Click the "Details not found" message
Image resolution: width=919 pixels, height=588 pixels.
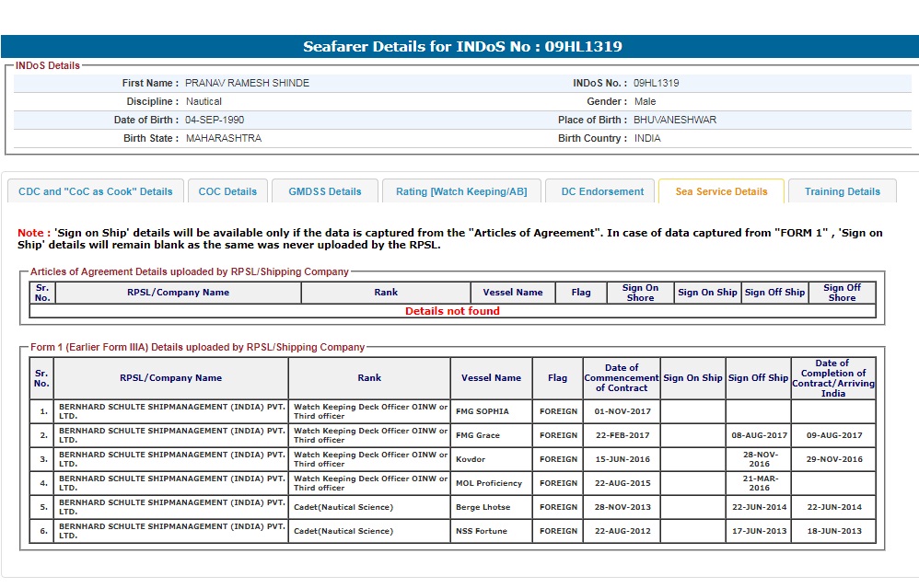452,311
